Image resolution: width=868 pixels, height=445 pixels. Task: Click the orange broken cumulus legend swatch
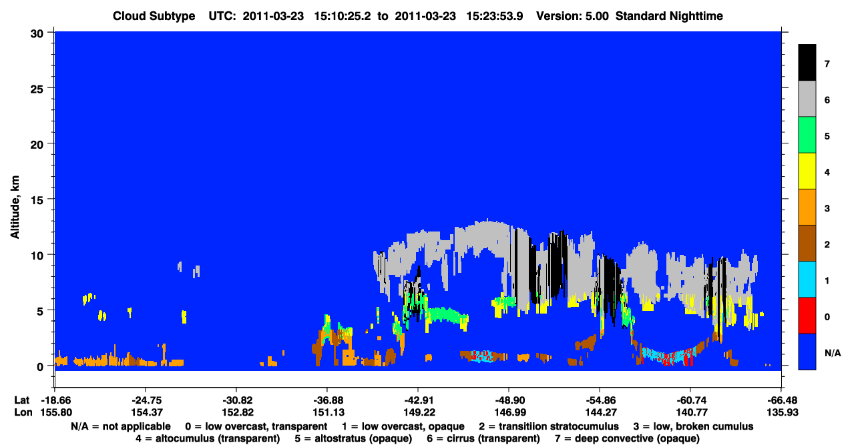coord(807,207)
